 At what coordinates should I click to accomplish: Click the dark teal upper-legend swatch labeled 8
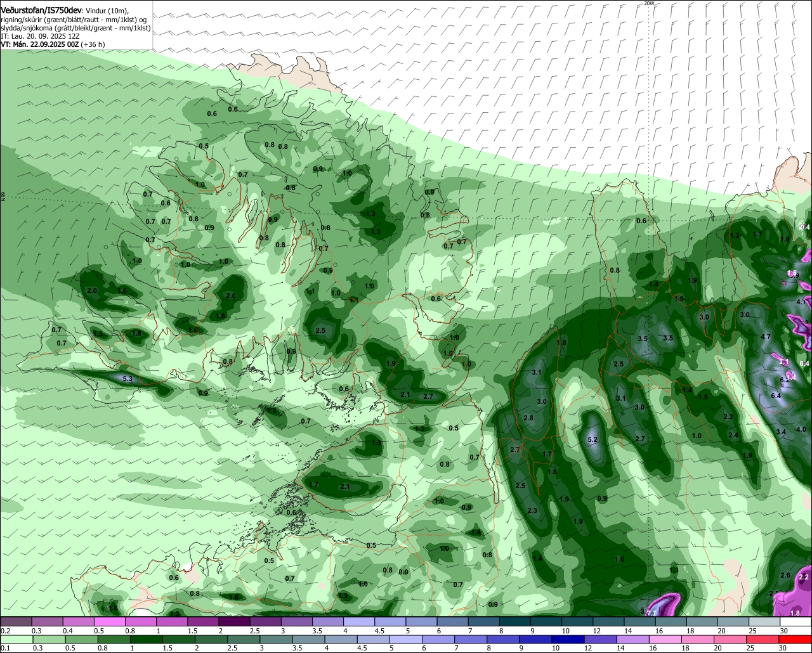tap(514, 622)
